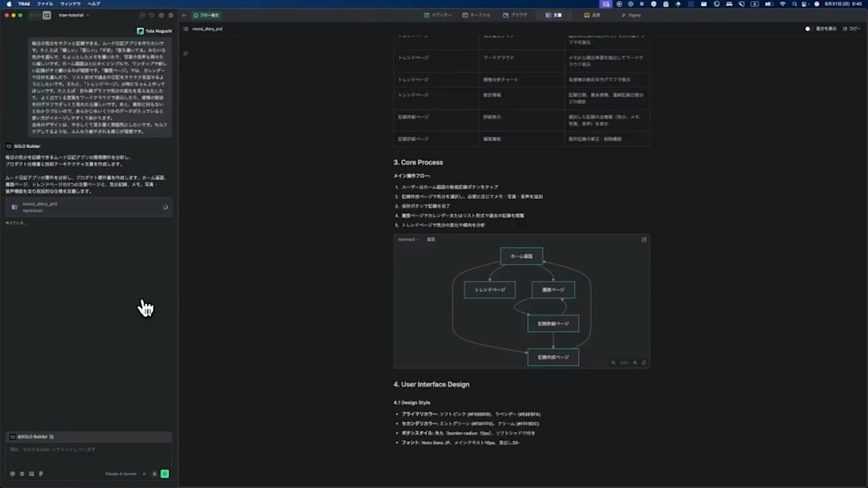Zoom out the mermaid diagram

click(x=613, y=362)
